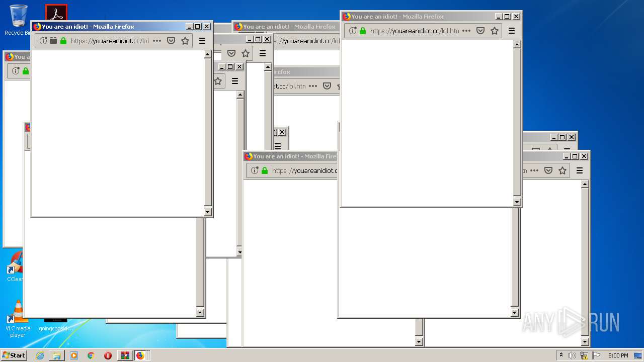Click the Pocket icon left of the star beside the front left window's titlebar
Screen dimensions: 644x362
(x=231, y=53)
